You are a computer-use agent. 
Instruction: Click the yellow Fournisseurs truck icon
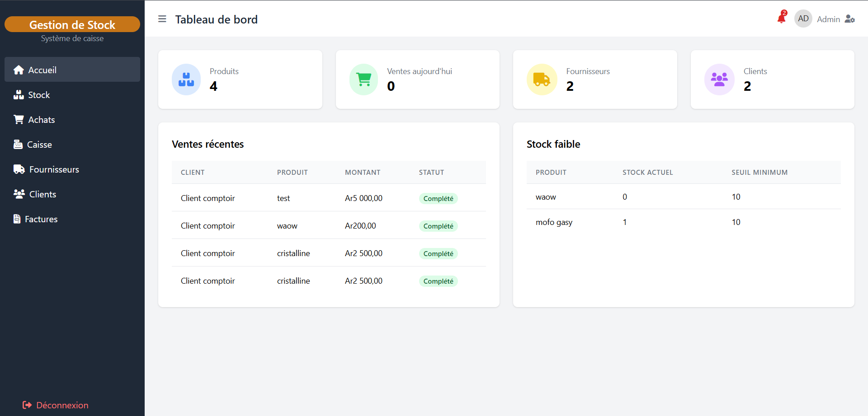point(541,79)
